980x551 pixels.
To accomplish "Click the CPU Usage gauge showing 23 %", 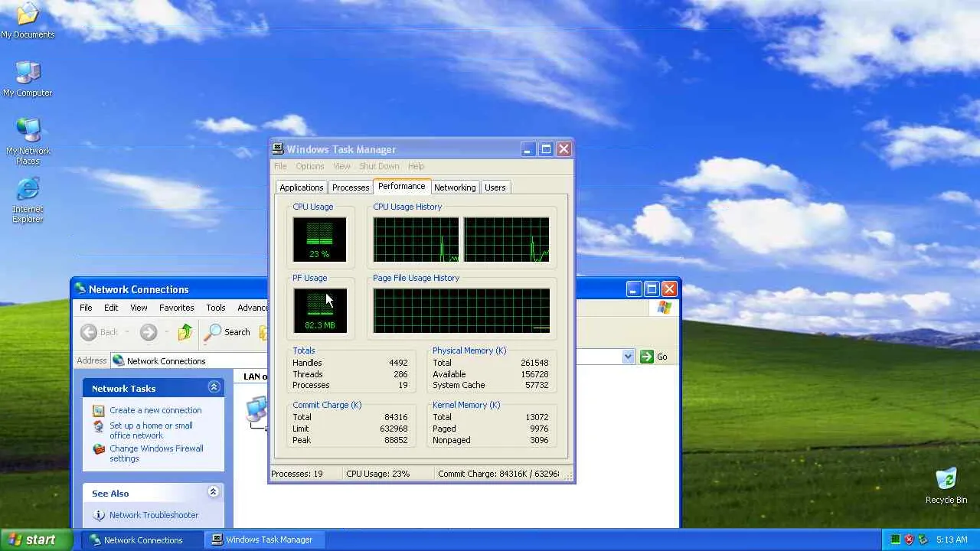I will pos(320,240).
